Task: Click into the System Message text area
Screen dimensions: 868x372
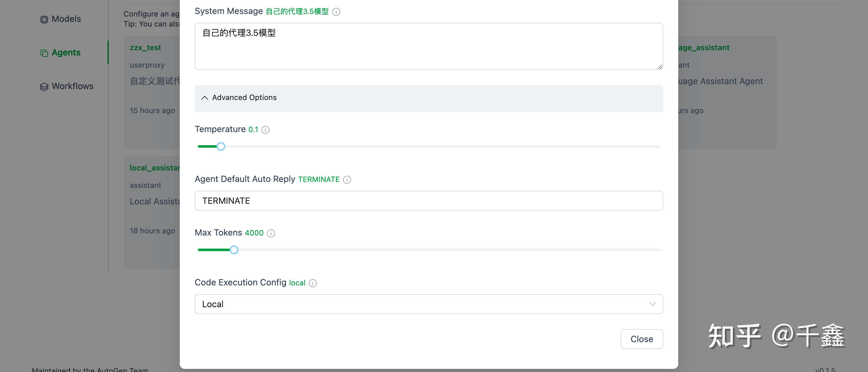Action: click(x=428, y=47)
